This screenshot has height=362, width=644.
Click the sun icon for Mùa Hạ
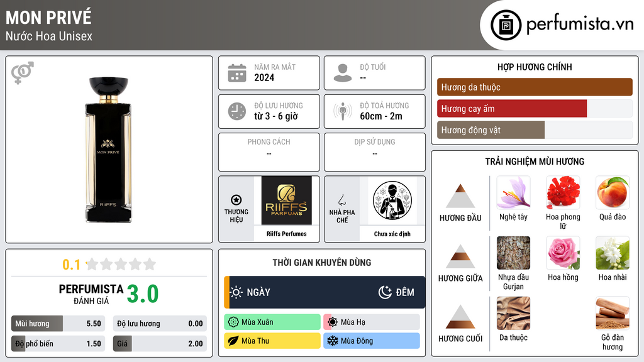click(333, 322)
